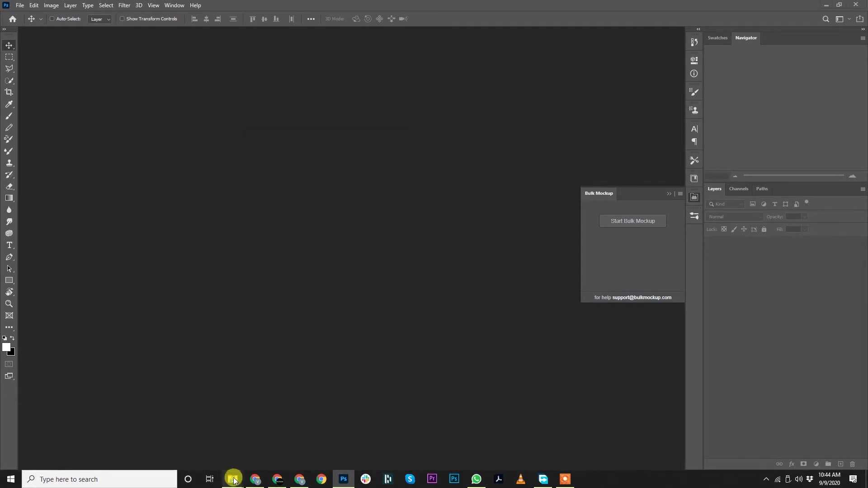The image size is (868, 488).
Task: Click the Create new layer icon
Action: click(x=840, y=464)
